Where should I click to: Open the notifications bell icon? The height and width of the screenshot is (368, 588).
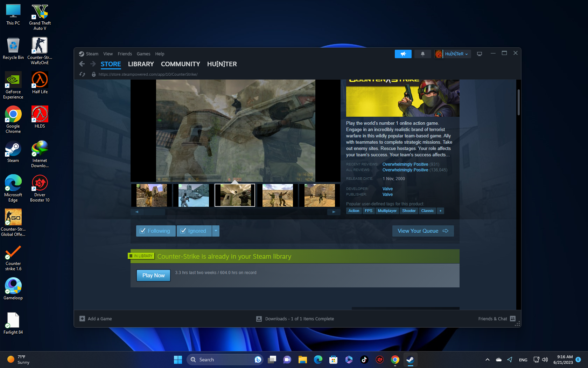[x=422, y=54]
